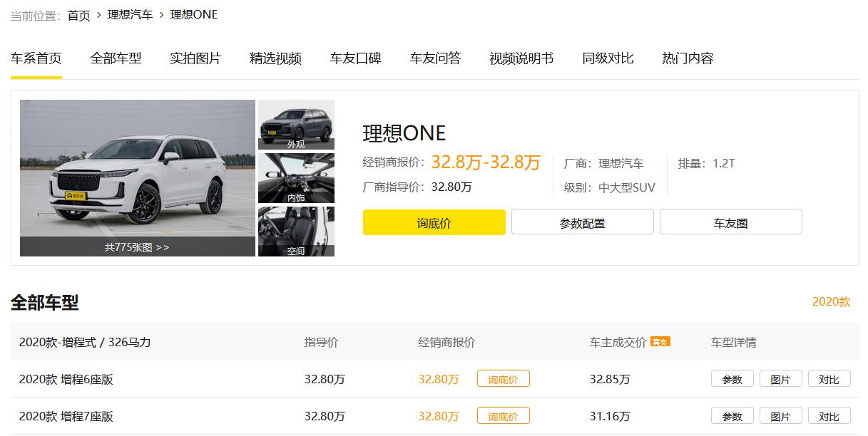Enter the 车友圈 community
The image size is (868, 436).
pos(730,222)
